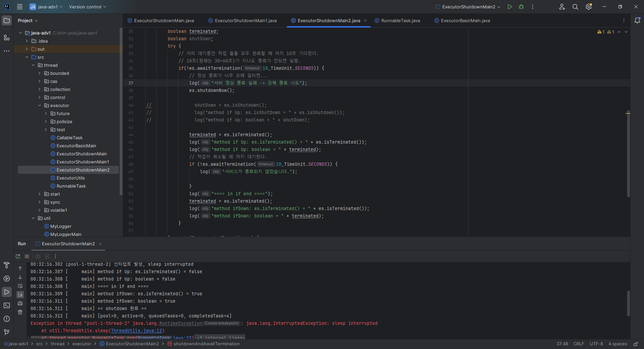Open the Notifications bell
The image size is (644, 349).
[x=637, y=21]
